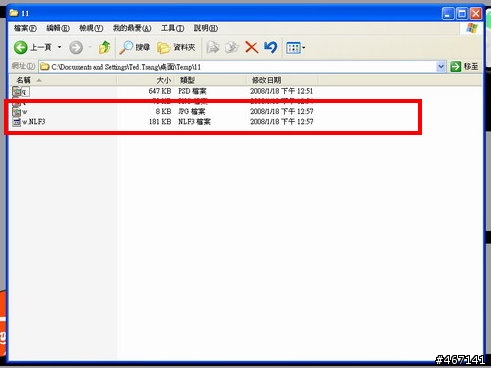The height and width of the screenshot is (368, 491).
Task: Click the w.NLF3 file name
Action: pyautogui.click(x=34, y=122)
